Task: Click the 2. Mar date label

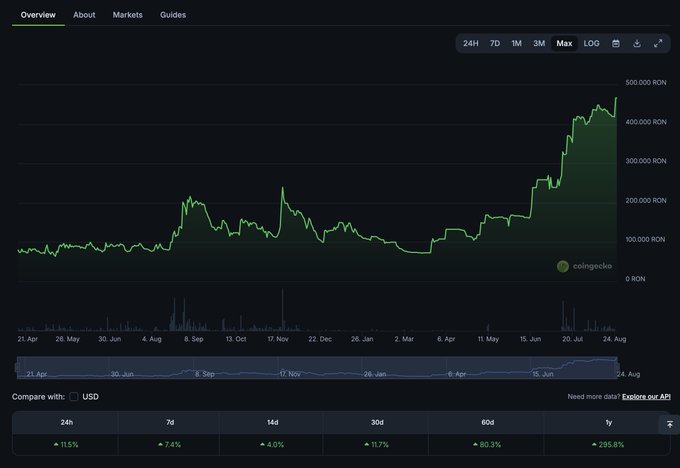Action: tap(404, 339)
